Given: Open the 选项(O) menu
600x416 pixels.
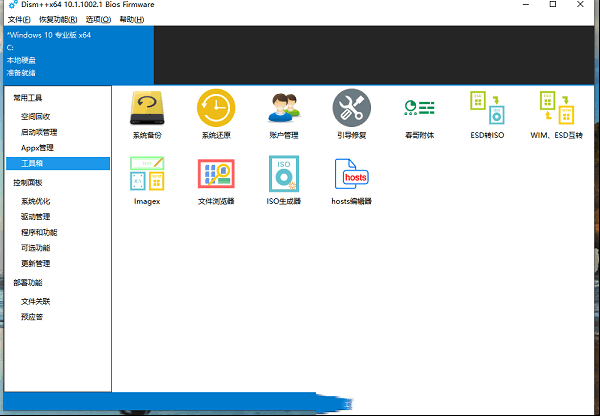Looking at the screenshot, I should click(x=98, y=19).
